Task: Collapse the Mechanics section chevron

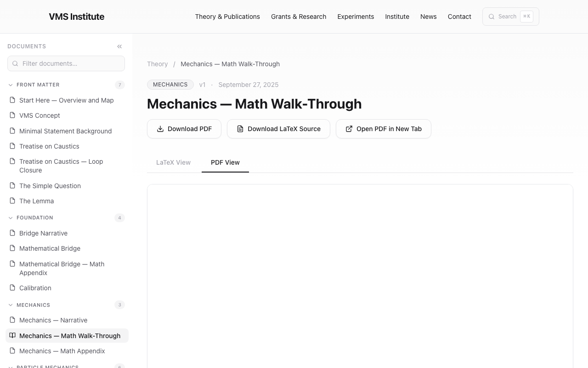Action: 11,305
